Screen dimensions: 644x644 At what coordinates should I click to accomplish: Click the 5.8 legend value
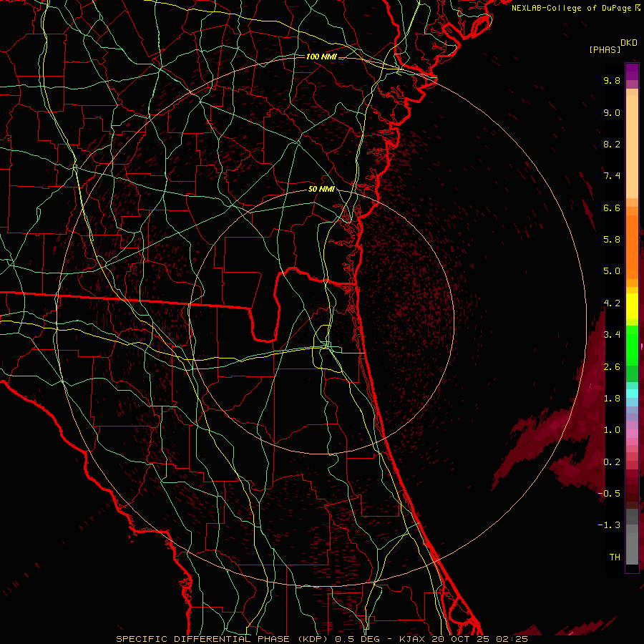pyautogui.click(x=612, y=240)
